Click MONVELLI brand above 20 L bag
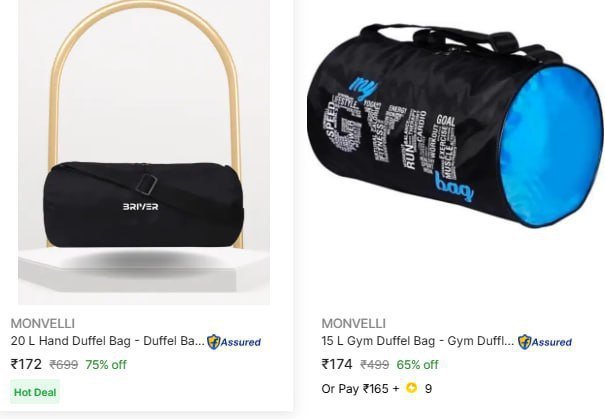 tap(42, 323)
